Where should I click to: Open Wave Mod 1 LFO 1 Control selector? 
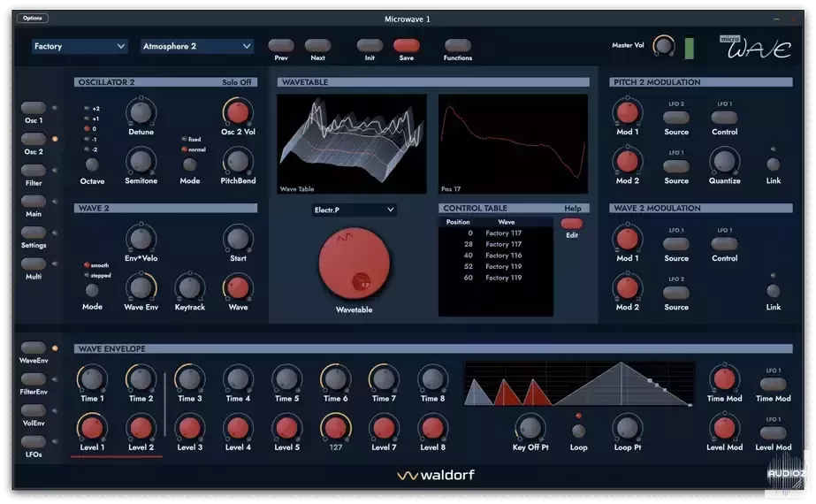[x=724, y=244]
